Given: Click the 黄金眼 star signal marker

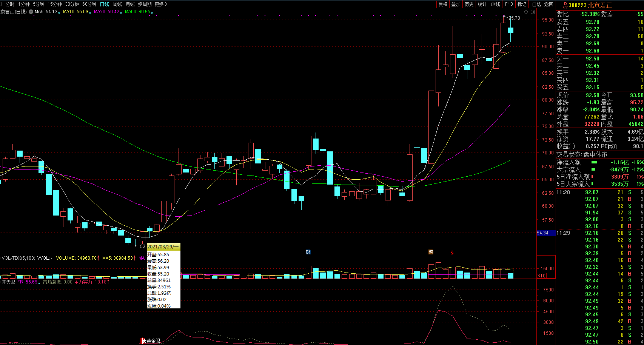Looking at the screenshot, I should (151, 341).
